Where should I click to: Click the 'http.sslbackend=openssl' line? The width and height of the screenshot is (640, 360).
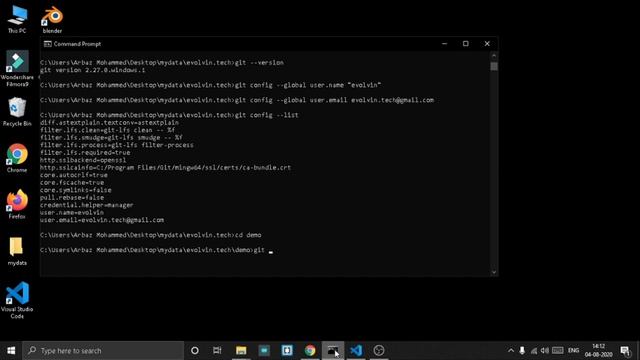83,160
